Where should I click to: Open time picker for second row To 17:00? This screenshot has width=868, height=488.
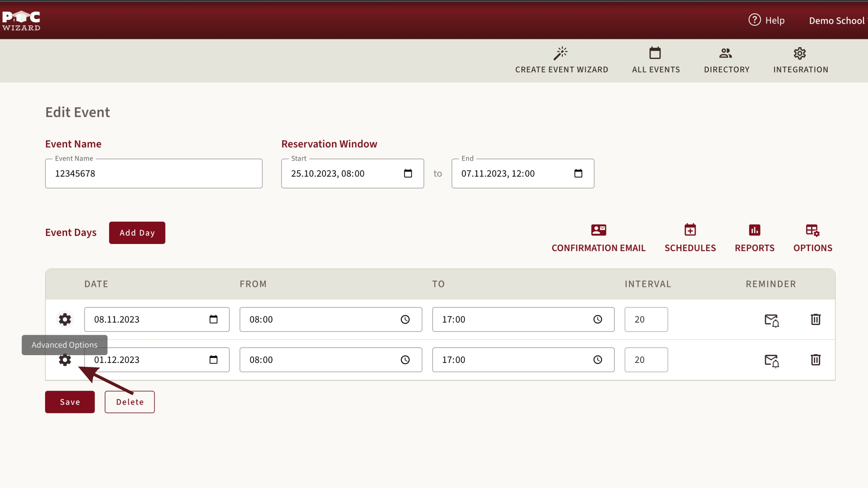[597, 360]
